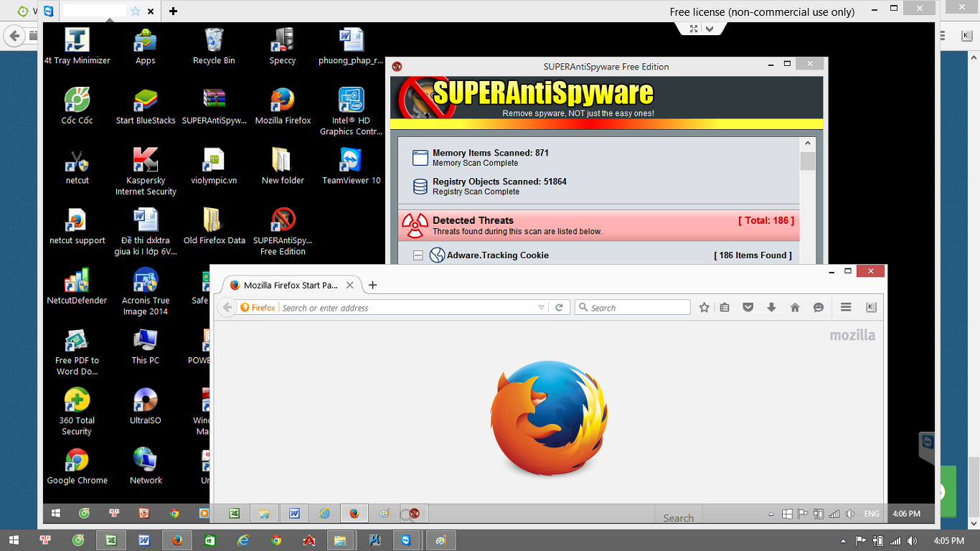
Task: Switch to Firefox on the remote taskbar
Action: point(354,514)
